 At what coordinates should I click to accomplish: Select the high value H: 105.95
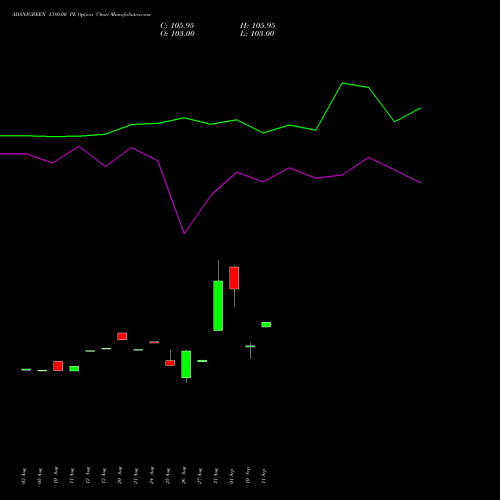point(258,26)
